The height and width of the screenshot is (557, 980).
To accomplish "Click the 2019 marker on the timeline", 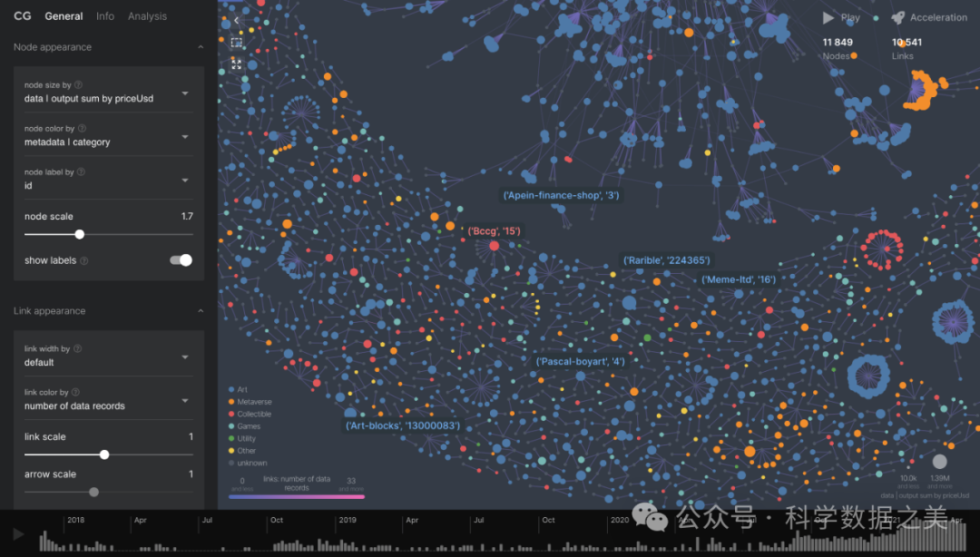I will 348,521.
